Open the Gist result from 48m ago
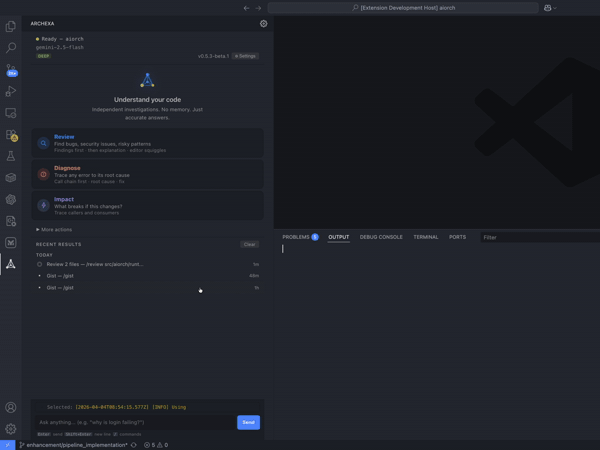600x450 pixels. pyautogui.click(x=148, y=276)
